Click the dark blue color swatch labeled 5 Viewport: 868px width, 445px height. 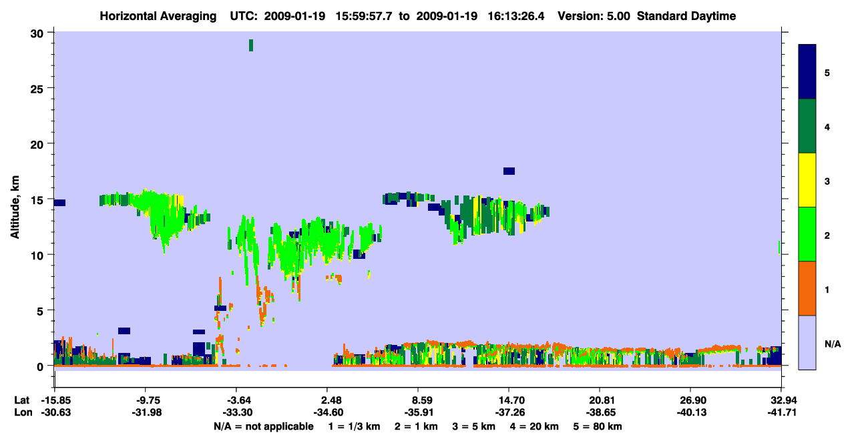[807, 72]
